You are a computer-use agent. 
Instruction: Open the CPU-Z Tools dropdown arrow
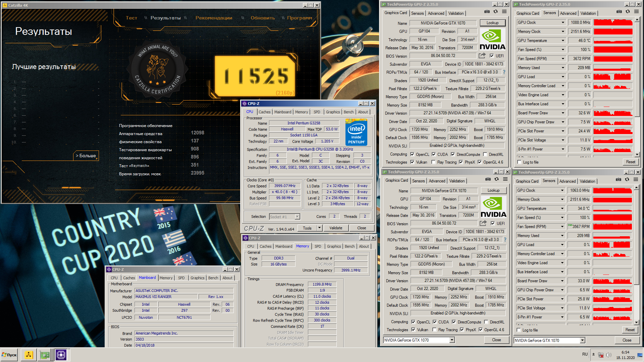(319, 228)
